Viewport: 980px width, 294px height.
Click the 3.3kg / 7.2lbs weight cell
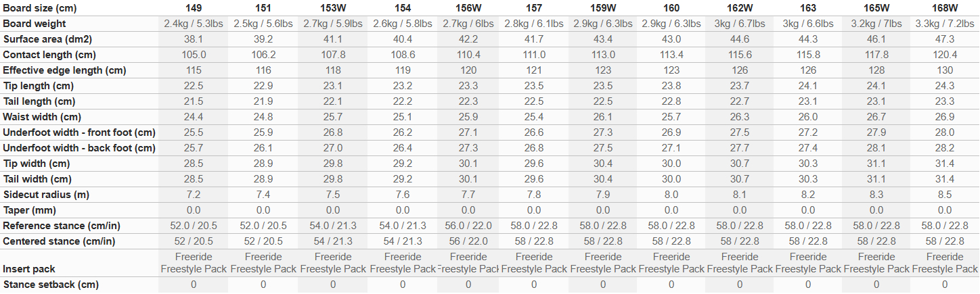click(x=945, y=24)
